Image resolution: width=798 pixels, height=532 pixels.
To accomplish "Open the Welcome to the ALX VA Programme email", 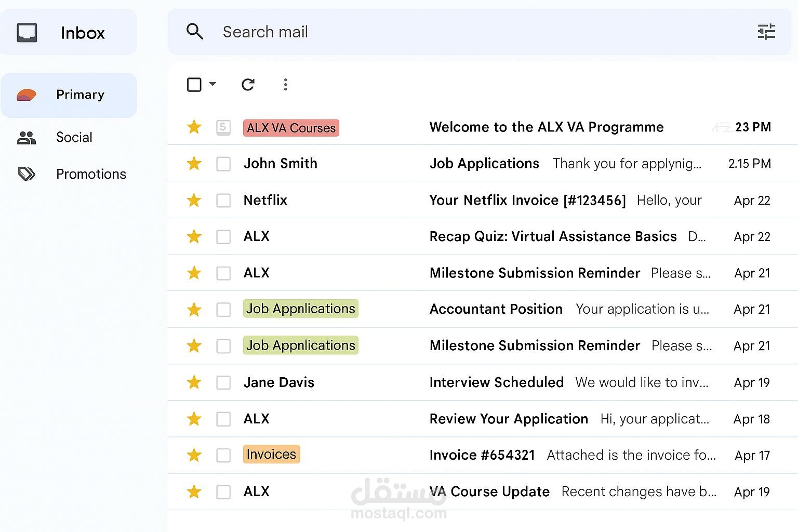I will point(546,127).
